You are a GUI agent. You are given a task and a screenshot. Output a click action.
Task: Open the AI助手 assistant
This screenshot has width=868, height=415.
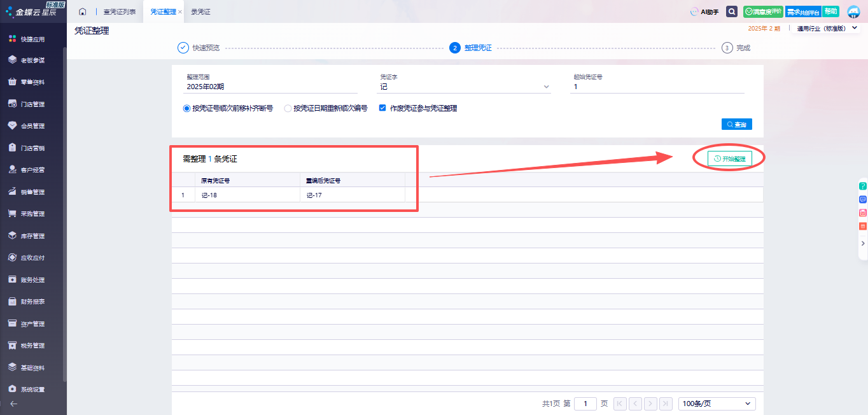click(704, 11)
